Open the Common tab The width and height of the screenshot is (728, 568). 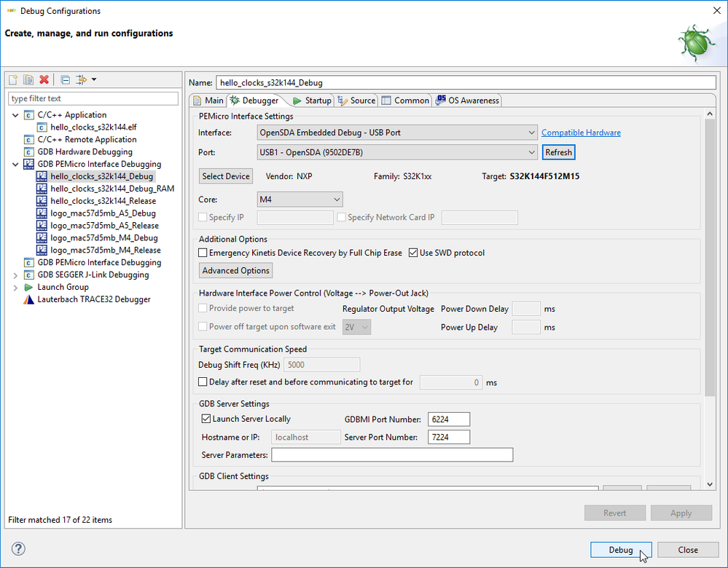(406, 100)
